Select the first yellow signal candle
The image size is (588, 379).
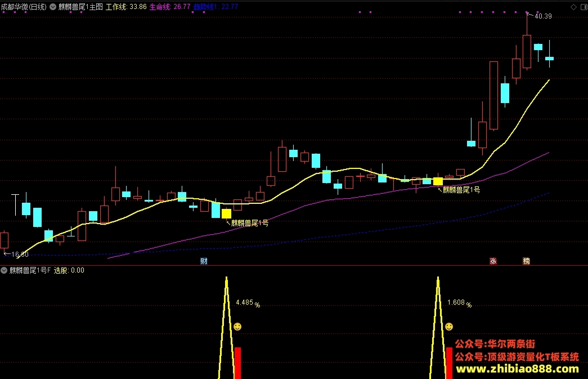pyautogui.click(x=227, y=213)
